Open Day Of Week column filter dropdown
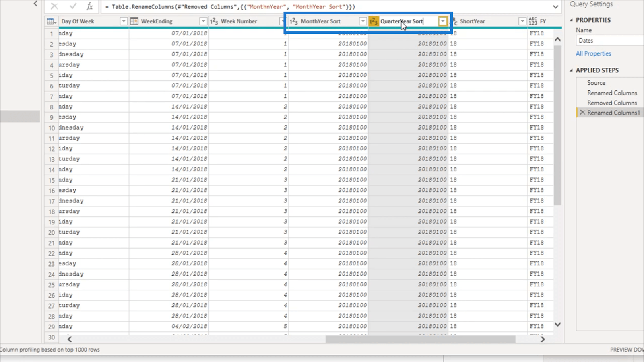Image resolution: width=644 pixels, height=362 pixels. (124, 21)
